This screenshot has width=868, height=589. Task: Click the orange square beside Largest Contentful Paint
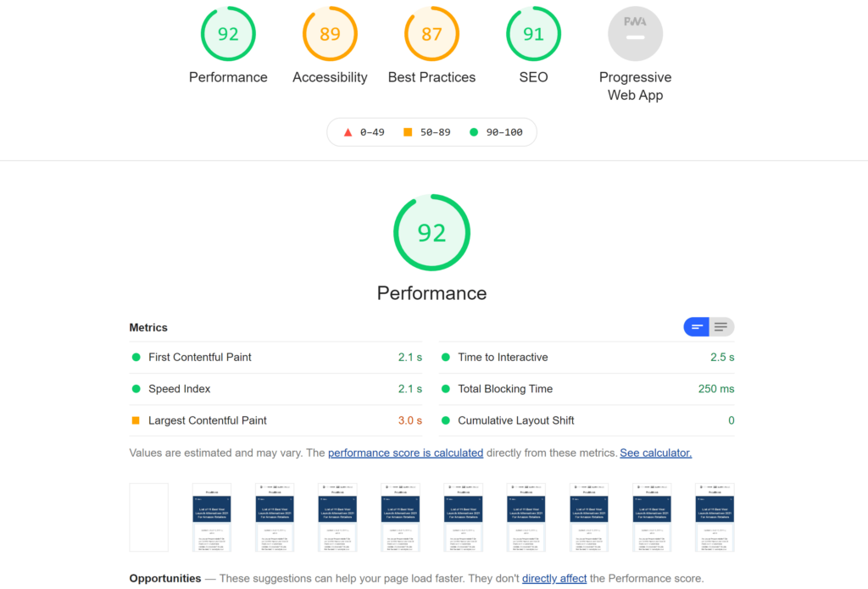point(136,420)
